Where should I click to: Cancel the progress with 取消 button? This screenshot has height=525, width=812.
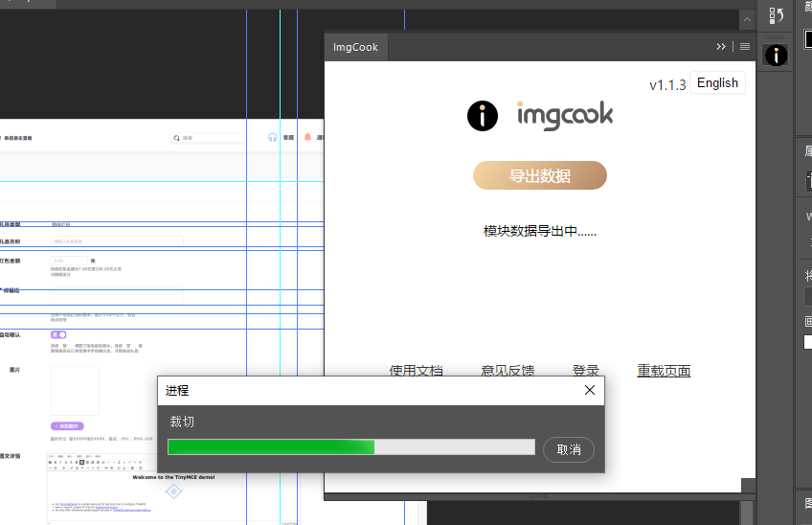coord(569,449)
